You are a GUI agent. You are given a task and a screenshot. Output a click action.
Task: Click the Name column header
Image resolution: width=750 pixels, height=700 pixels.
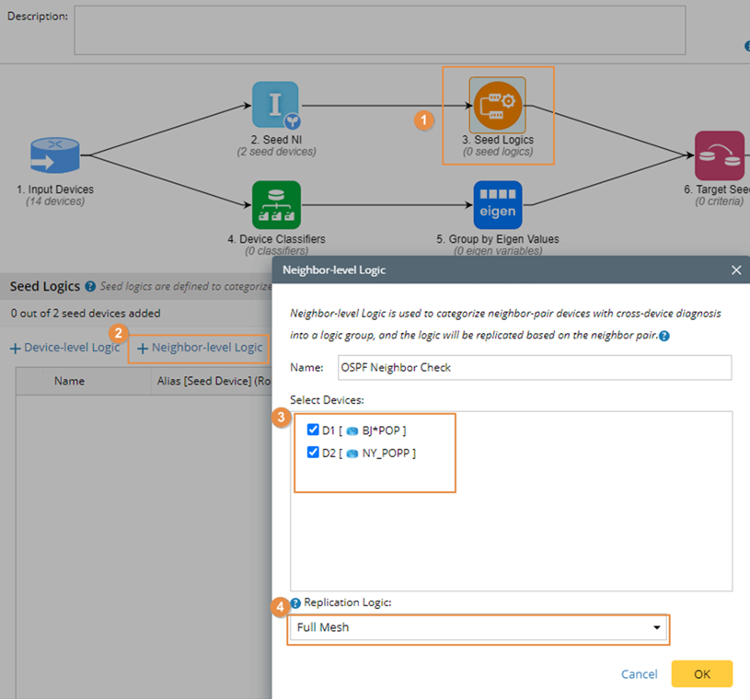pos(69,381)
